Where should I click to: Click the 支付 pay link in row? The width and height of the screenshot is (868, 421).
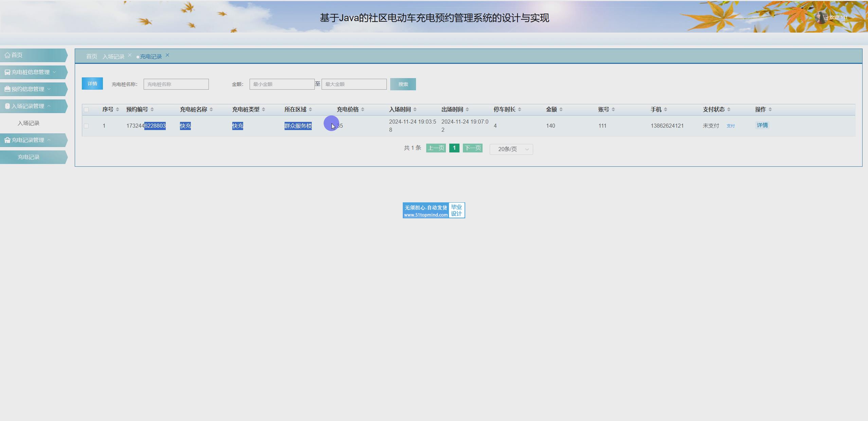pyautogui.click(x=730, y=126)
